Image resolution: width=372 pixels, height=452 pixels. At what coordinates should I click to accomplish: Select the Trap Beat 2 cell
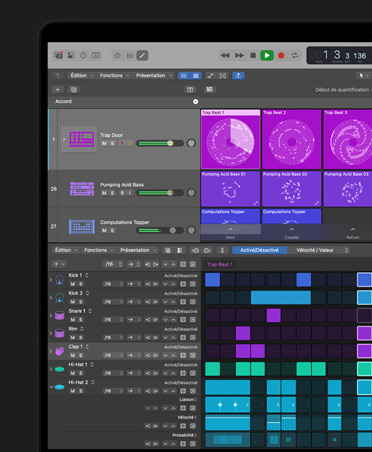pyautogui.click(x=292, y=139)
